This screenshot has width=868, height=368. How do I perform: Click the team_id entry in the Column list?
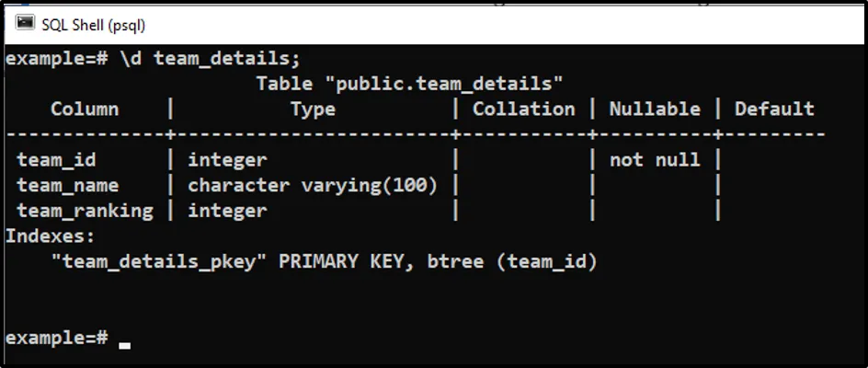tap(56, 160)
